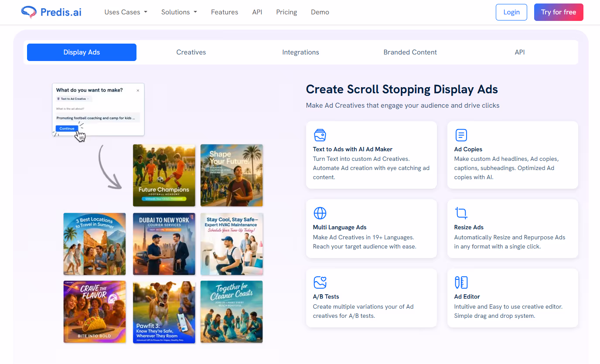Click the A/B Tests image-heart icon
Image resolution: width=600 pixels, height=364 pixels.
tap(320, 282)
